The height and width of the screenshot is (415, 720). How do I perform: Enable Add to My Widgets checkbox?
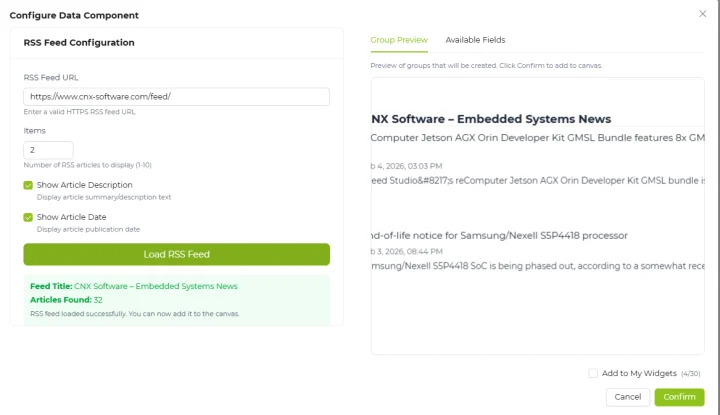coord(593,373)
